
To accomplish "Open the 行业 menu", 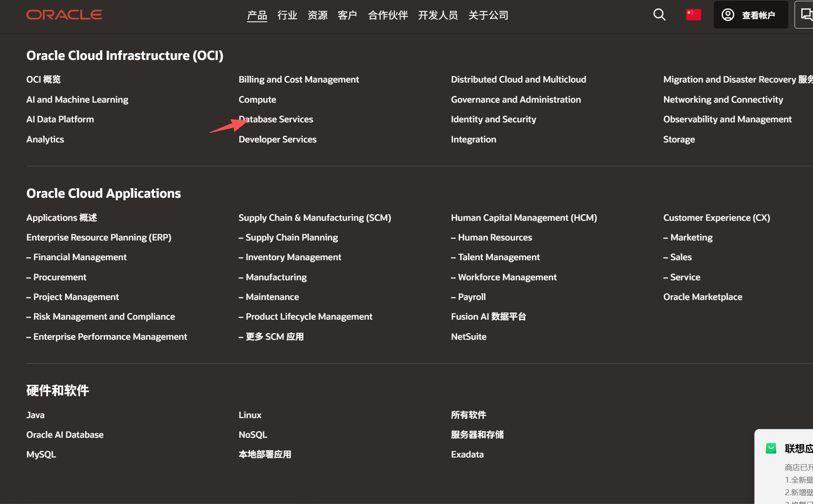I will [287, 15].
